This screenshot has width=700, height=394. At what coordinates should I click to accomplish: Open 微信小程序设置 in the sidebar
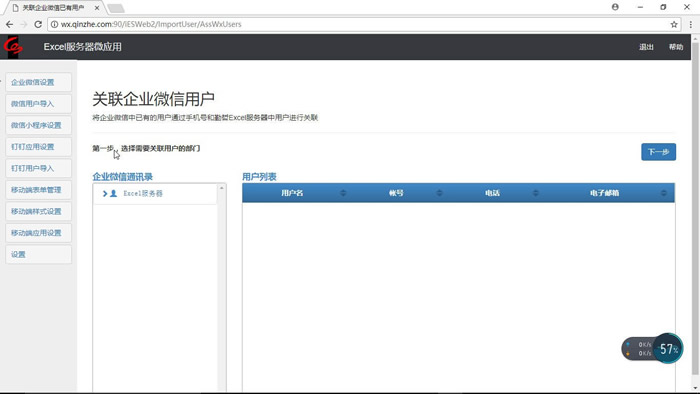(38, 125)
